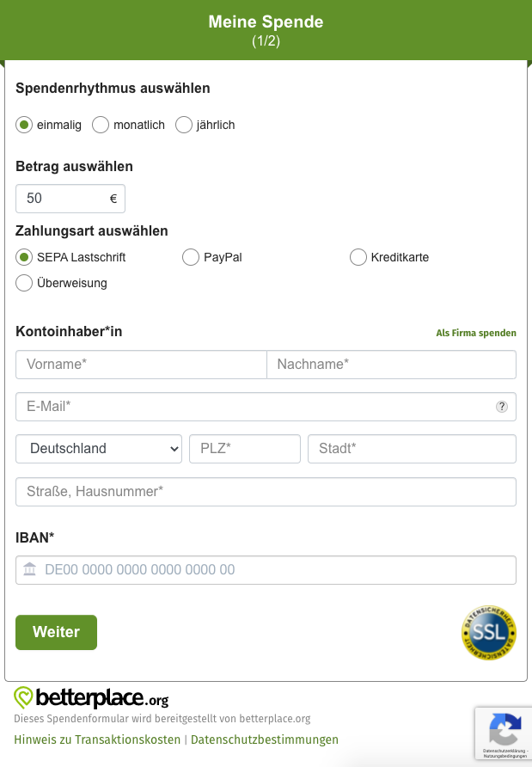
Task: Open Als Firma spenden link
Action: tap(476, 333)
